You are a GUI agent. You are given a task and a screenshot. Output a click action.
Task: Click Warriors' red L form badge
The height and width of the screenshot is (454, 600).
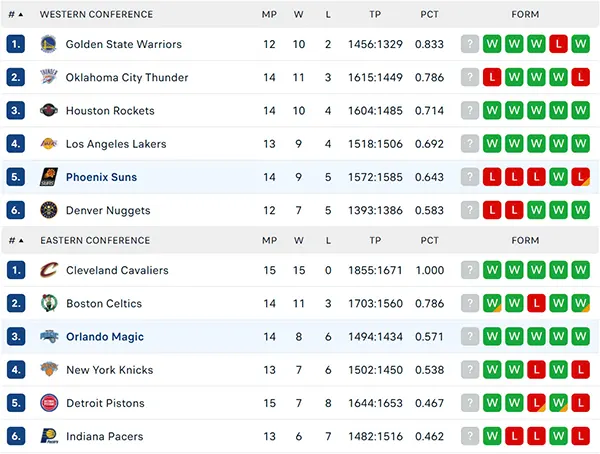click(x=558, y=44)
